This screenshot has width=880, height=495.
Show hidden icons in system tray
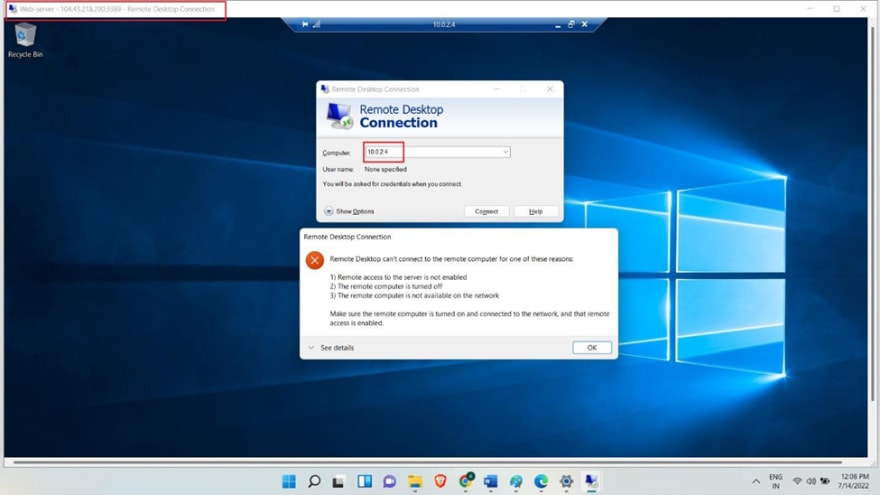[756, 482]
